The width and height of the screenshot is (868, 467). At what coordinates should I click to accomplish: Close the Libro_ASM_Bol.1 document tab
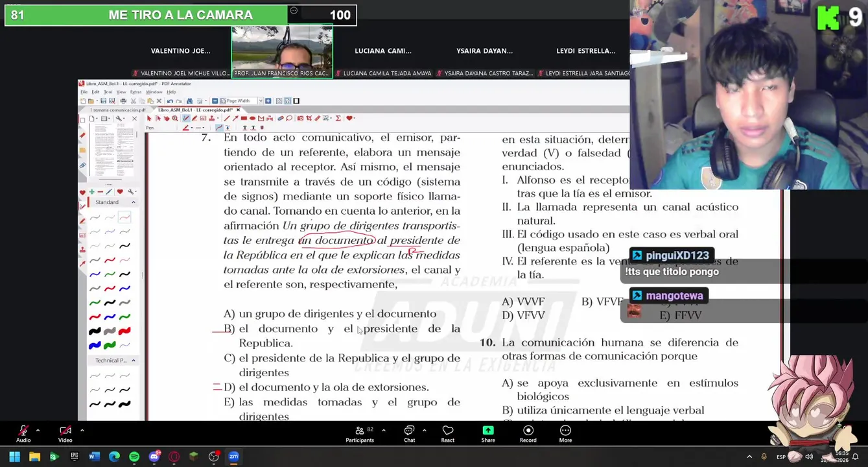(x=238, y=110)
